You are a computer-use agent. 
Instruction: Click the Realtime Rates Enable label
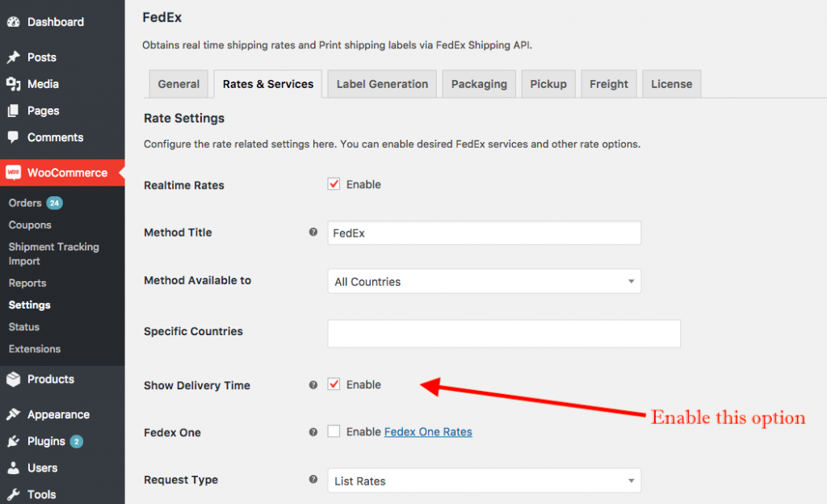(x=363, y=184)
